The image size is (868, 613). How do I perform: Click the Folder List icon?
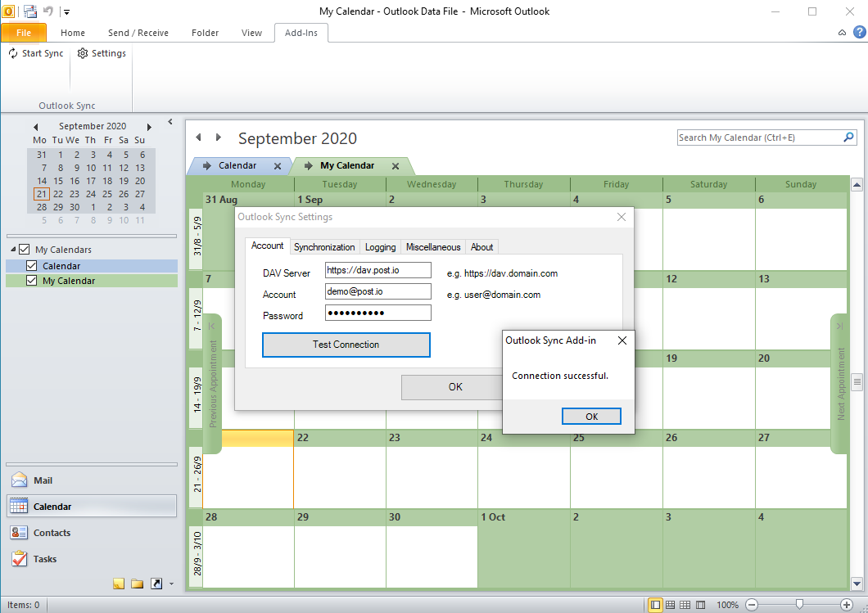coord(138,584)
